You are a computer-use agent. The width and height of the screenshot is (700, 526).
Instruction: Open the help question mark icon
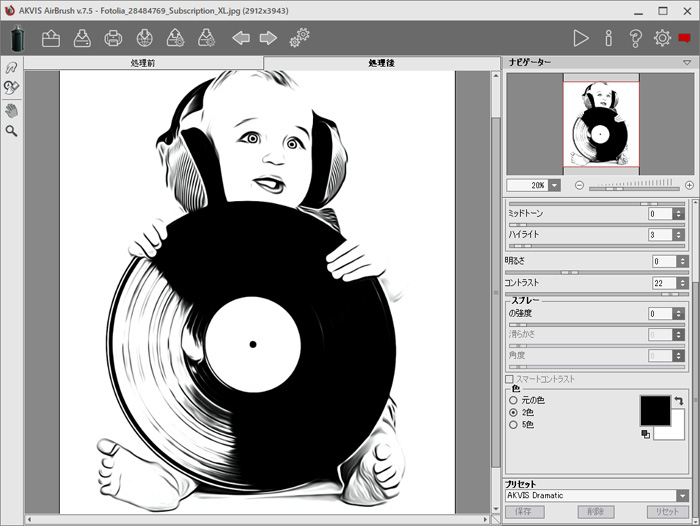(x=635, y=39)
